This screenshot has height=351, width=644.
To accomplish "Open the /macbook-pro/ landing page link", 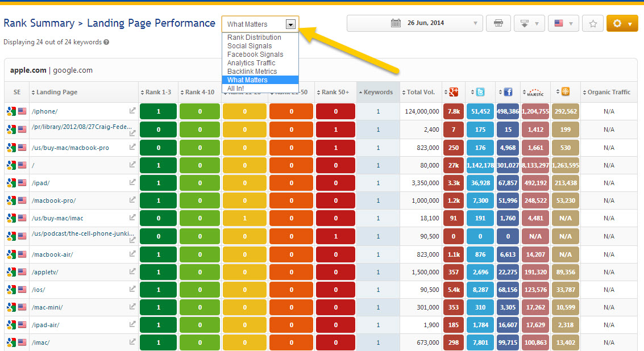I will (54, 200).
